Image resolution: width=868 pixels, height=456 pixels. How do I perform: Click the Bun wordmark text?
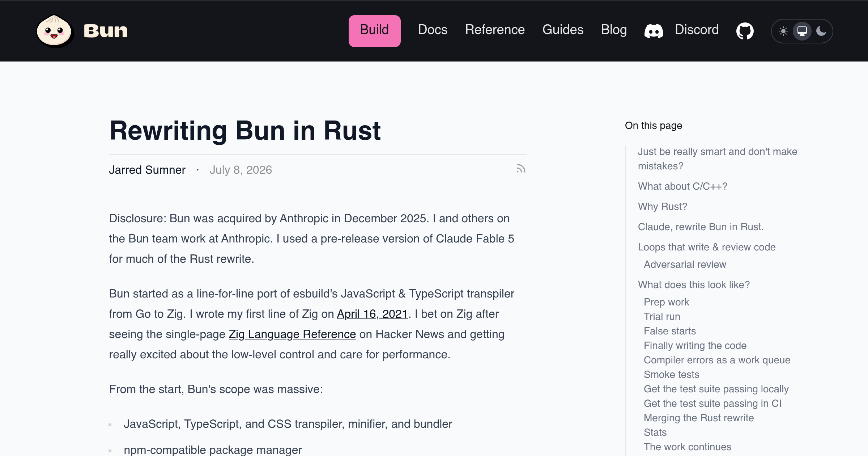pyautogui.click(x=106, y=31)
